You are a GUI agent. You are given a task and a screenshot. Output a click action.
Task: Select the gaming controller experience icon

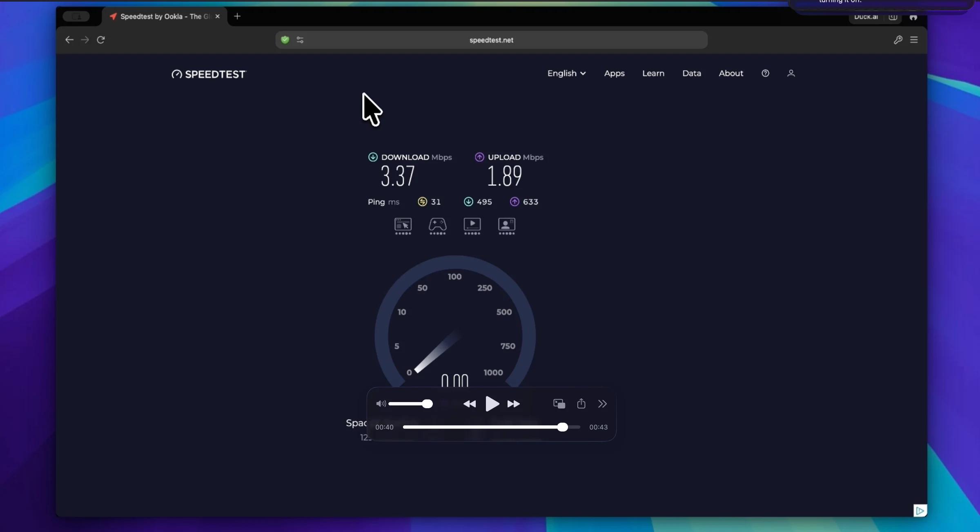[x=437, y=226]
